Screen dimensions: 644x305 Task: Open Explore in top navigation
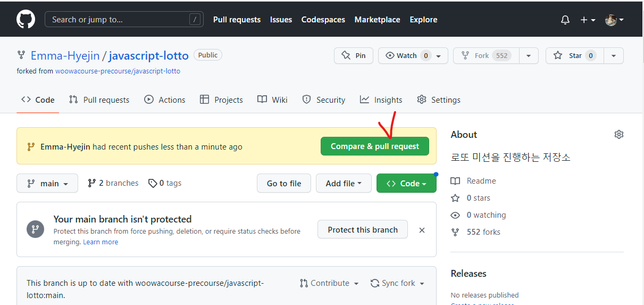click(423, 20)
